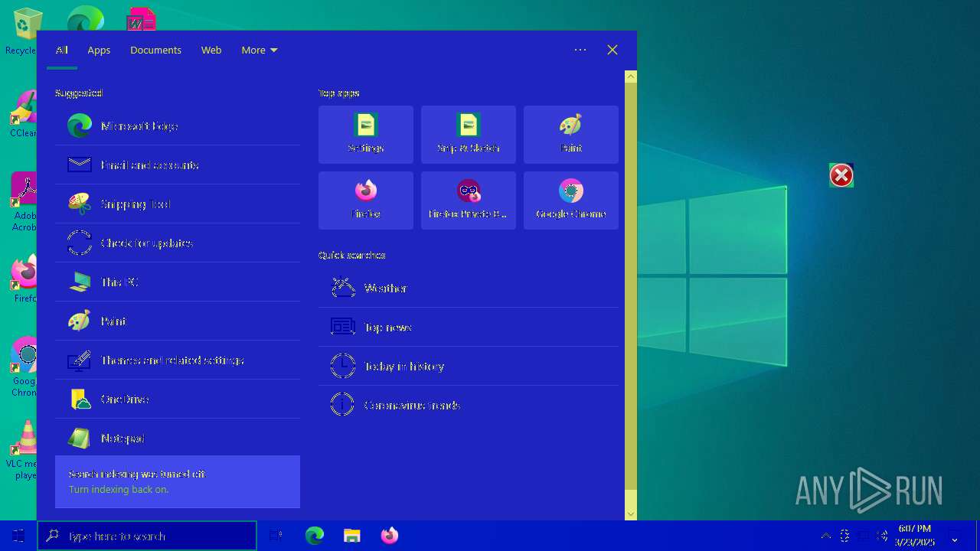The image size is (980, 551).
Task: Open Themes and related settings
Action: pyautogui.click(x=178, y=360)
